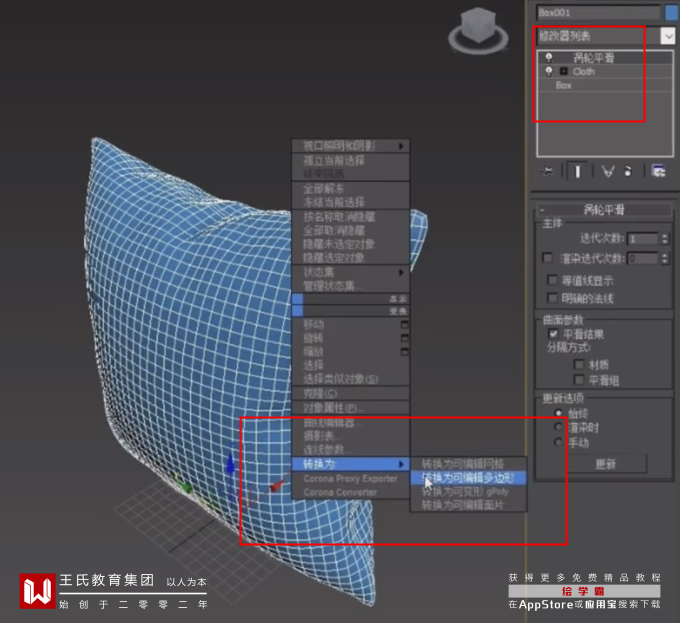Choose 缩放 in quad menu
This screenshot has width=680, height=623.
(x=313, y=352)
